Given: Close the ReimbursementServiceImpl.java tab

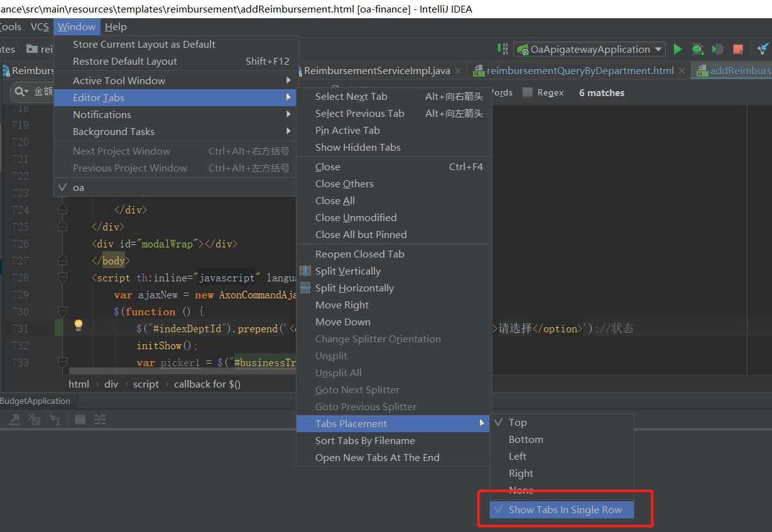Looking at the screenshot, I should pyautogui.click(x=459, y=71).
